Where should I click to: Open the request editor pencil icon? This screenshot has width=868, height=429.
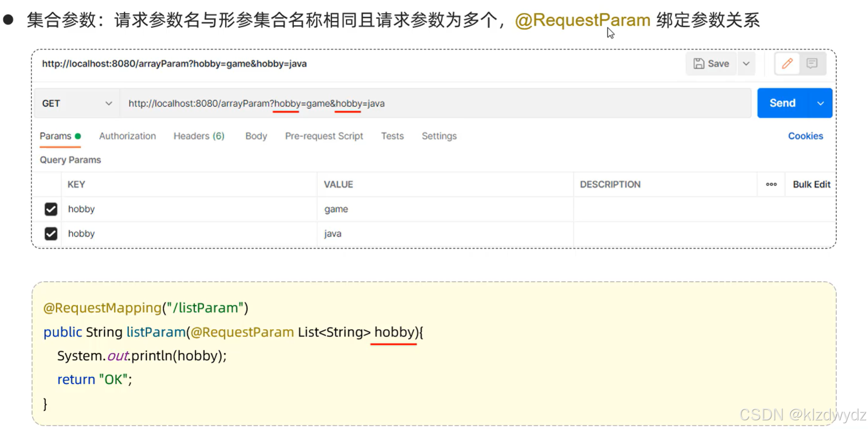pyautogui.click(x=787, y=63)
